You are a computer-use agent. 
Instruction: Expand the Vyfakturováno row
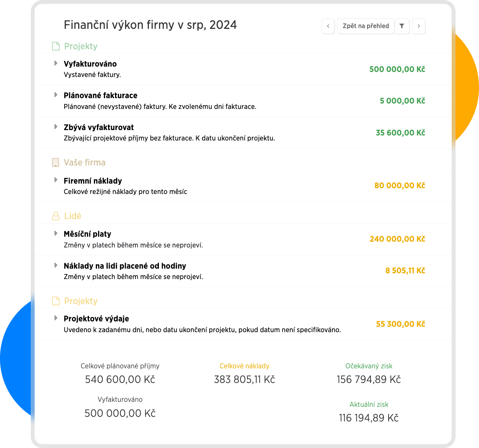point(56,63)
